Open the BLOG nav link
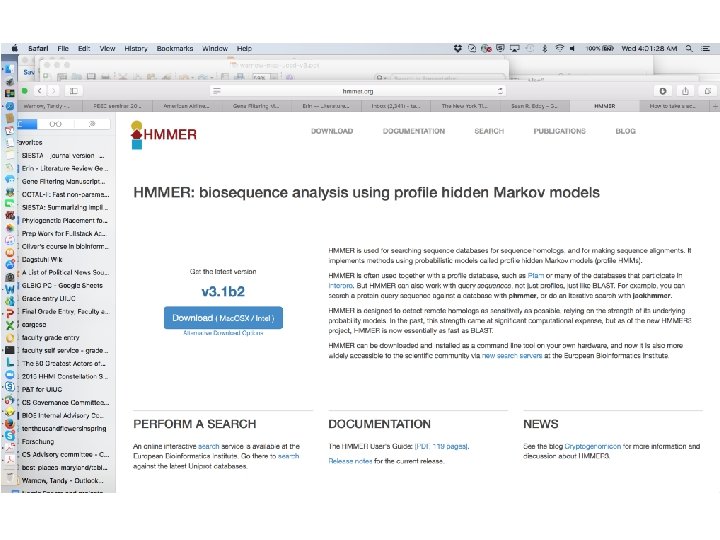720x540 pixels. pos(625,131)
